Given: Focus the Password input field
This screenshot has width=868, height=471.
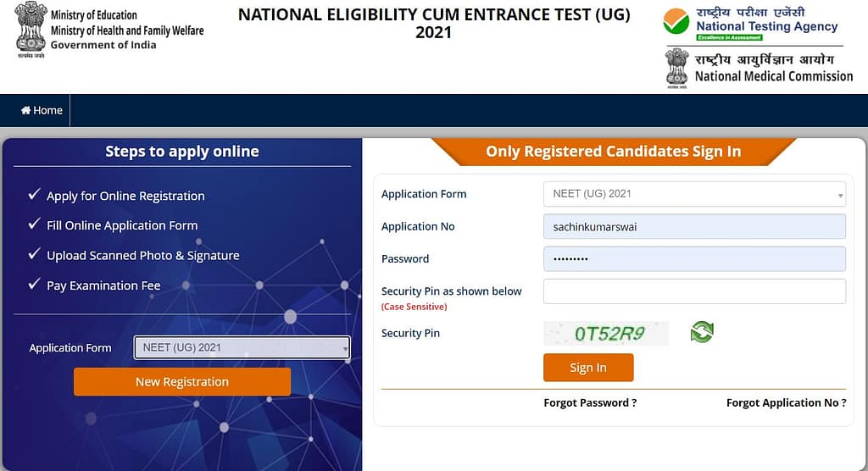Looking at the screenshot, I should (694, 259).
